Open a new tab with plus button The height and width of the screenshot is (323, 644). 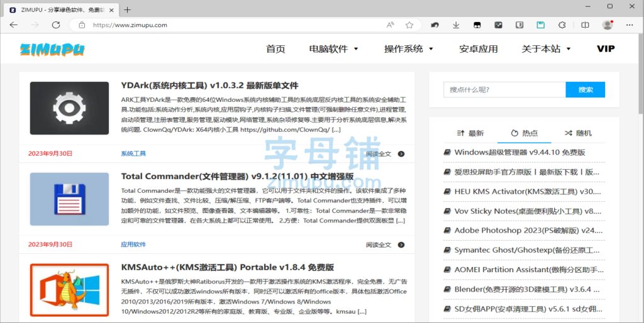click(127, 10)
